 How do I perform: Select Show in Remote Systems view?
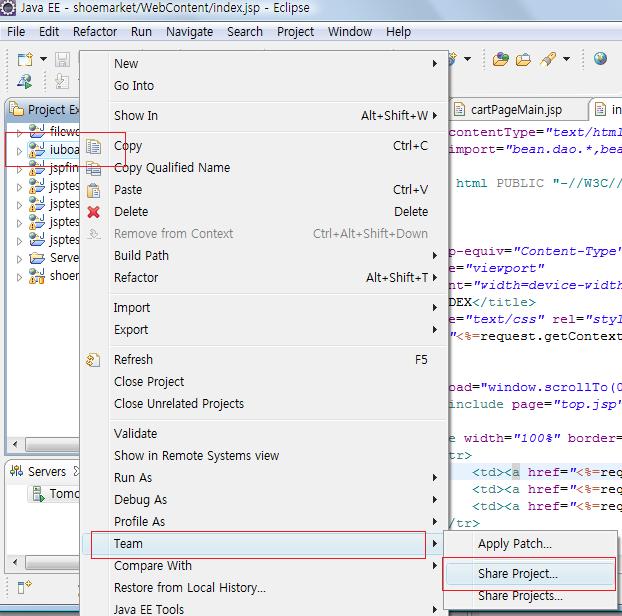tap(264, 456)
